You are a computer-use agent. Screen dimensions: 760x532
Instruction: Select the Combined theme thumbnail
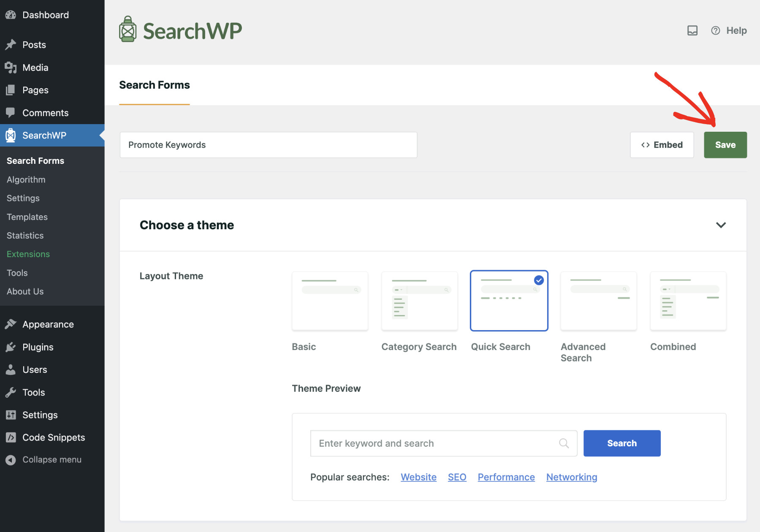click(688, 301)
